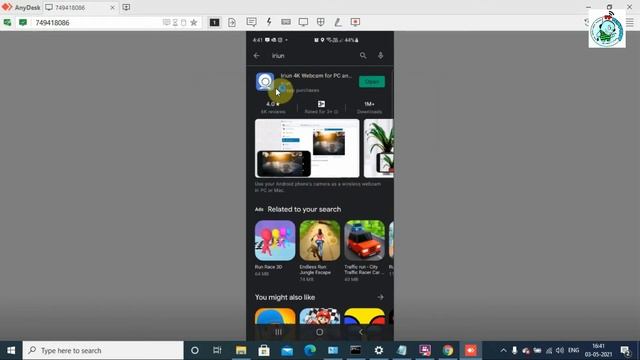Screen dimensions: 640x360
Task: Open a new AnyDesk session tab
Action: tap(127, 7)
